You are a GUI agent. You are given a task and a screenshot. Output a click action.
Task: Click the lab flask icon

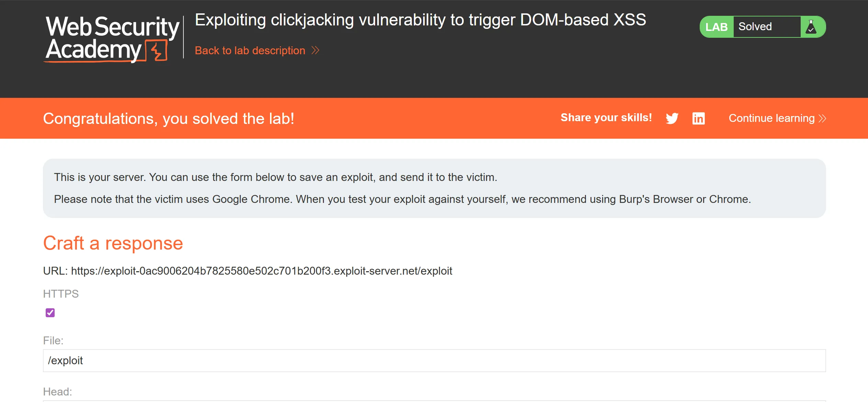click(x=811, y=27)
